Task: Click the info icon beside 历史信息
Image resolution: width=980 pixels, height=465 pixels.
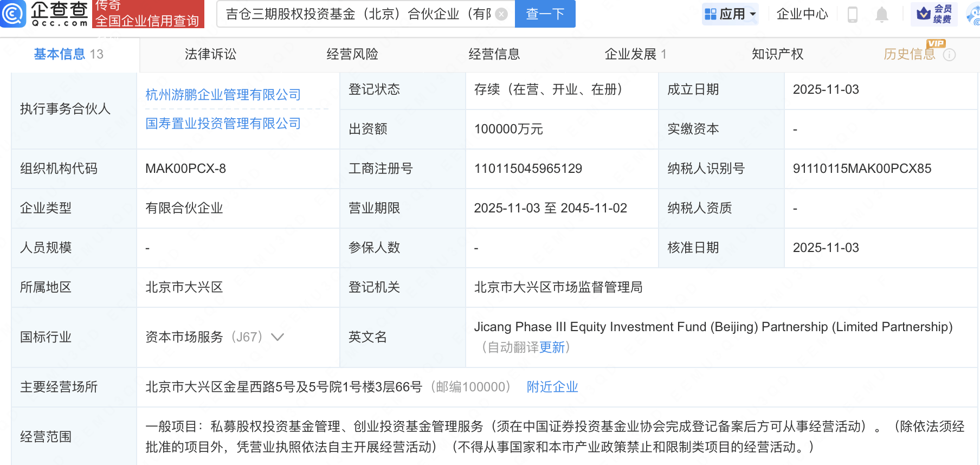Action: click(949, 55)
